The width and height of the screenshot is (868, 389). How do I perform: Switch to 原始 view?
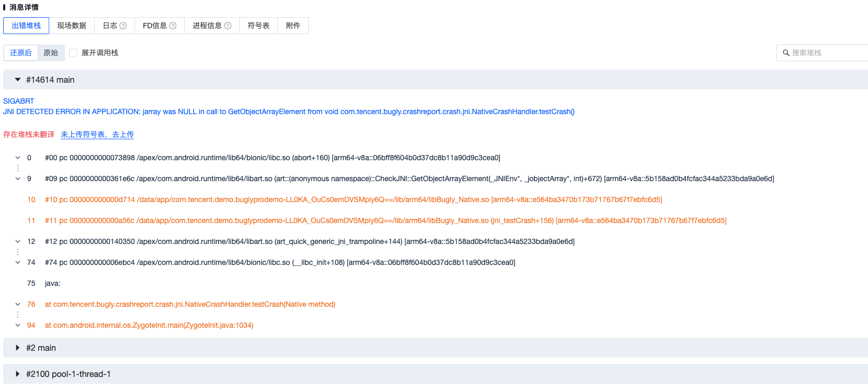(x=51, y=53)
